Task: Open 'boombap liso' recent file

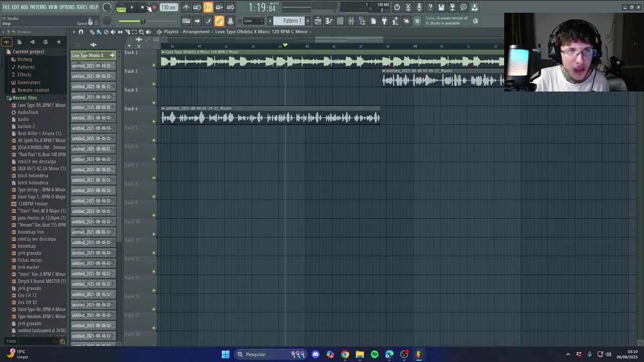Action: point(31,232)
